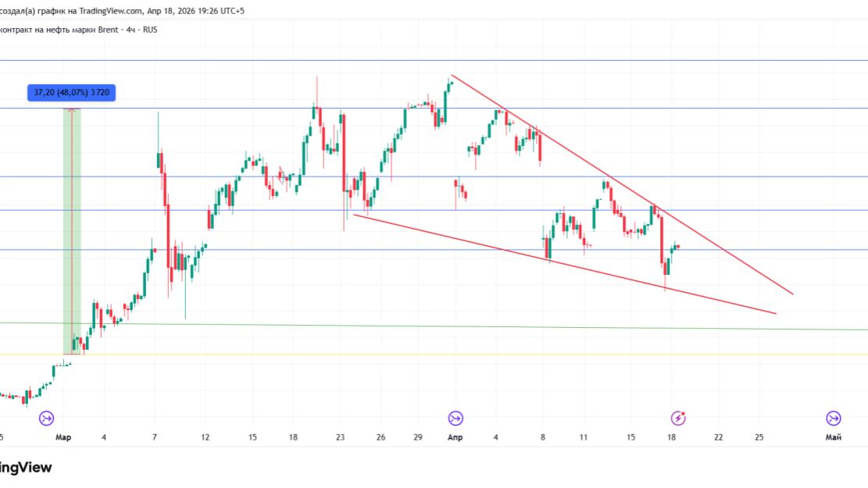Screen dimensions: 868x488
Task: Open the TradingView.com link in the header
Action: (x=111, y=11)
